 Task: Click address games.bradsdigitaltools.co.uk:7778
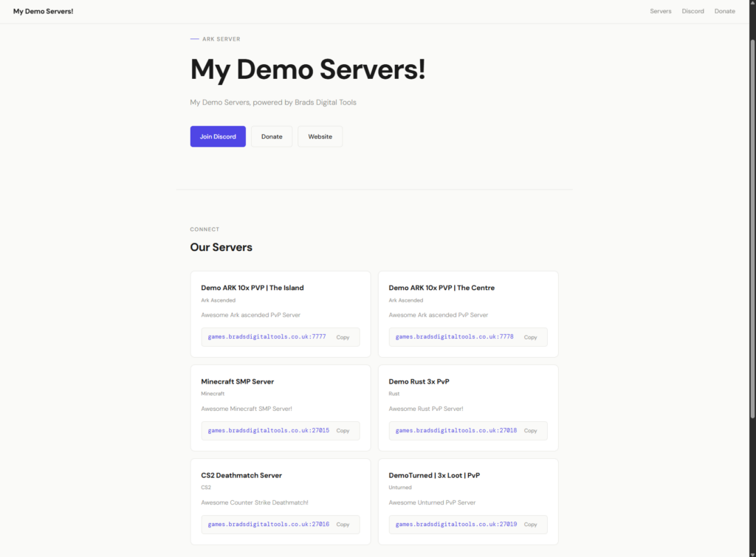(x=454, y=337)
